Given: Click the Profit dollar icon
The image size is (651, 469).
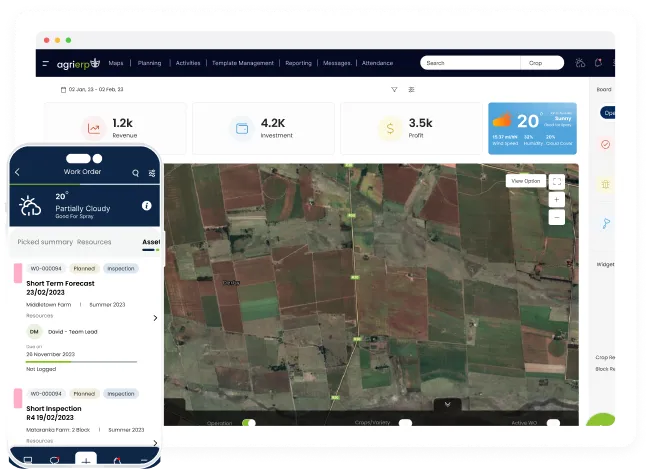Looking at the screenshot, I should [x=390, y=129].
